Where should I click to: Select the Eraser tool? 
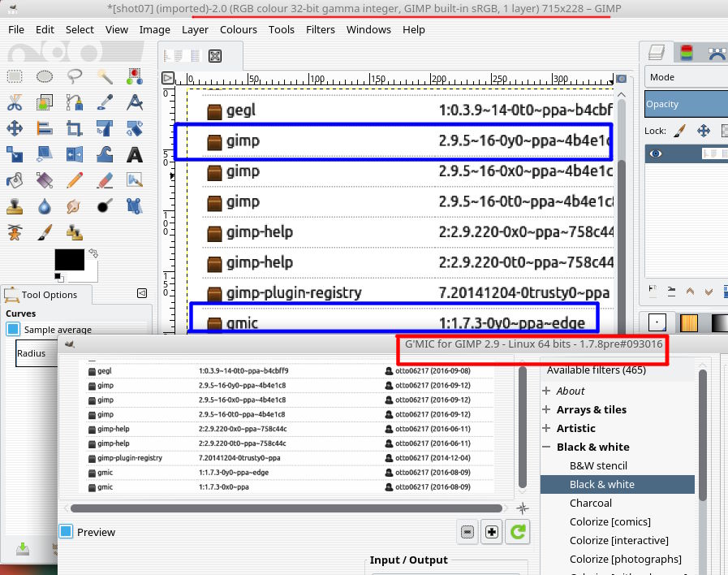[105, 180]
